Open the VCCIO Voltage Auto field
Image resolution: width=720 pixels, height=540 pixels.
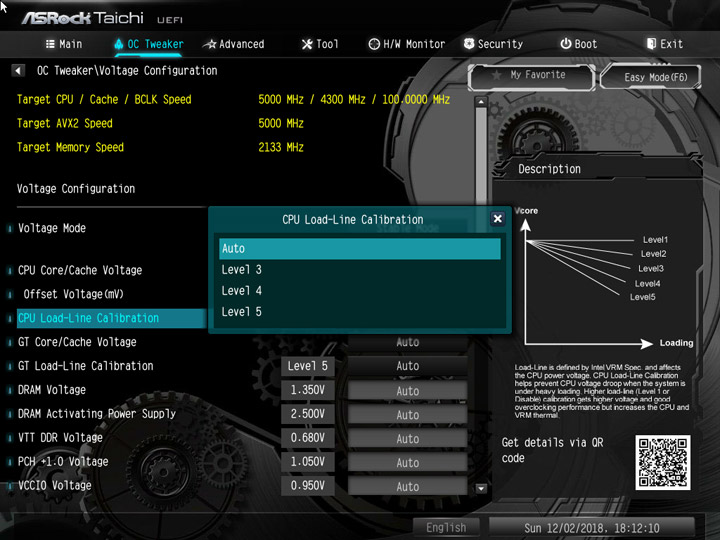(x=407, y=486)
